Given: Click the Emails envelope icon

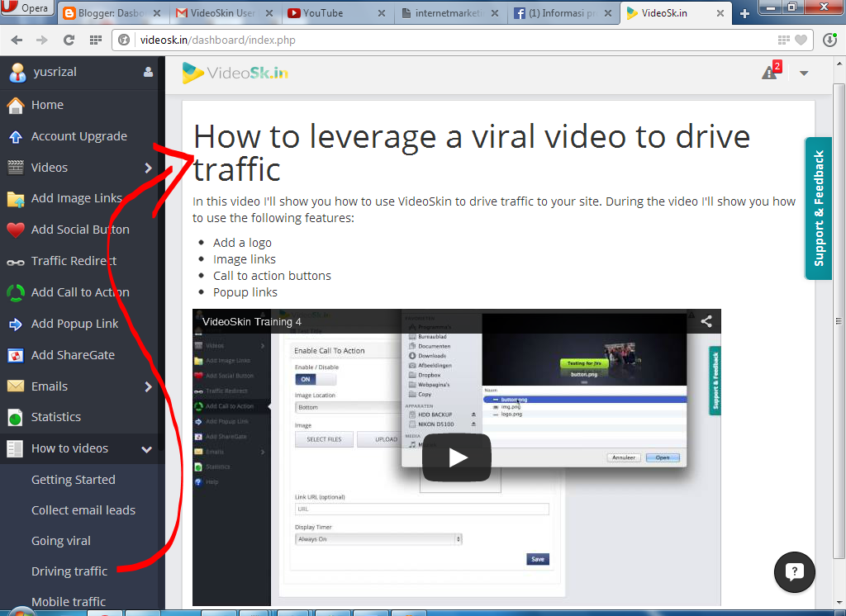Looking at the screenshot, I should coord(16,386).
